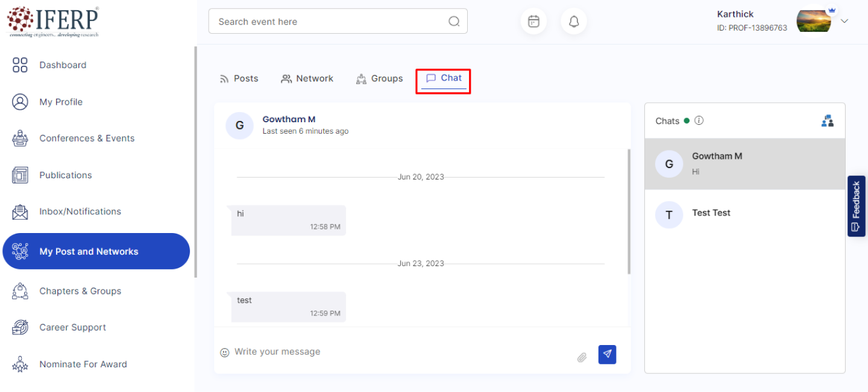Switch to the Posts tab

point(239,79)
